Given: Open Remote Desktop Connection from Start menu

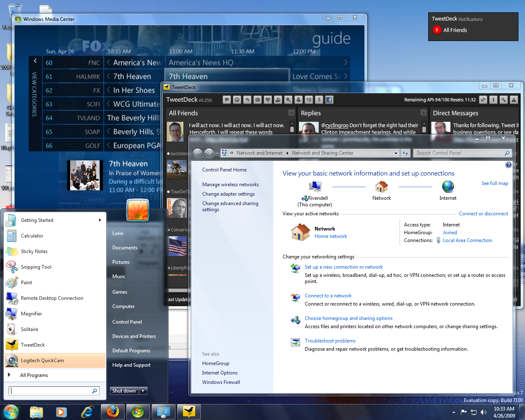Looking at the screenshot, I should (x=55, y=298).
